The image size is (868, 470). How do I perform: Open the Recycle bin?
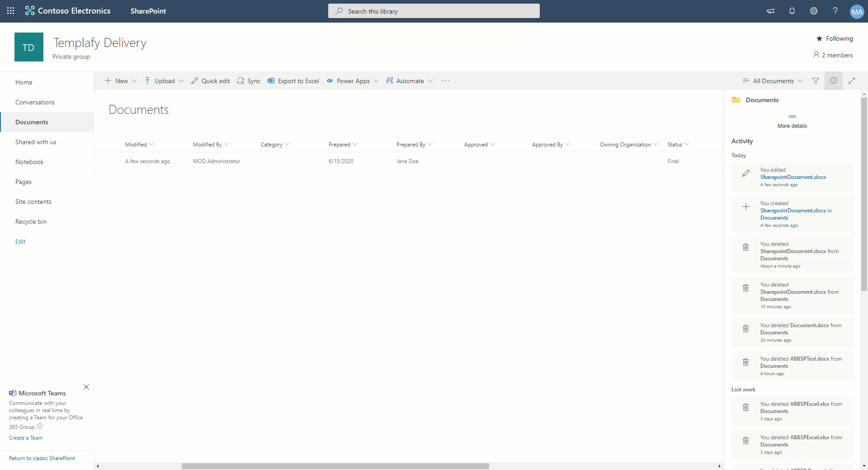31,221
